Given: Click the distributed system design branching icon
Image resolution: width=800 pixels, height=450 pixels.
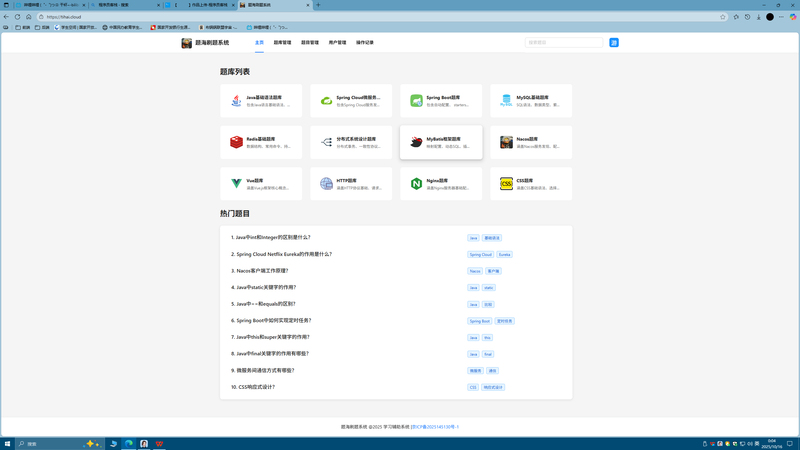Looking at the screenshot, I should coord(326,142).
